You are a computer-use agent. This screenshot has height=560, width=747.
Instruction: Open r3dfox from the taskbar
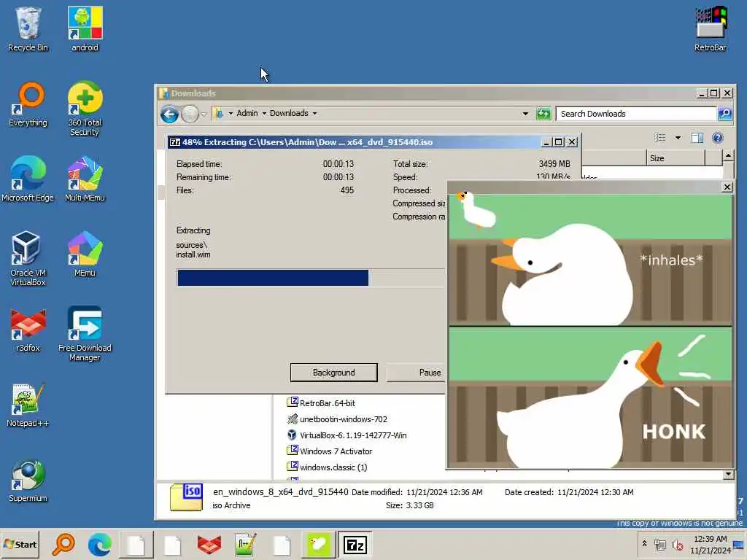(x=209, y=545)
